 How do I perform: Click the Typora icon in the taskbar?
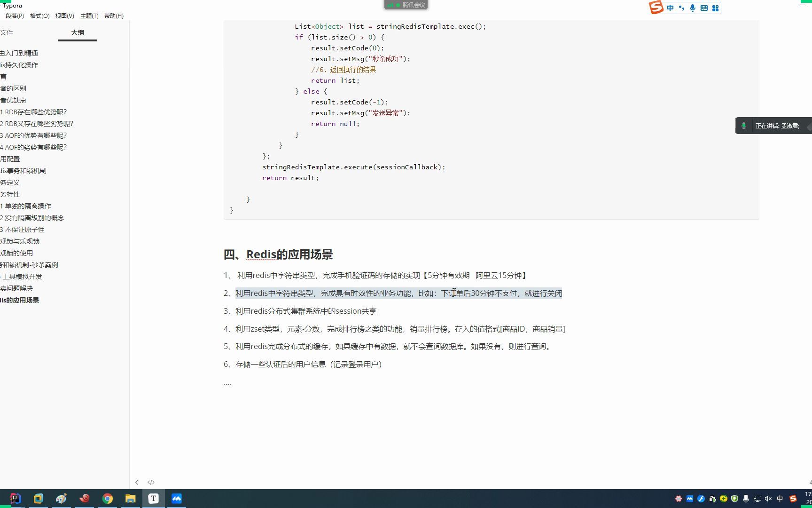point(153,499)
